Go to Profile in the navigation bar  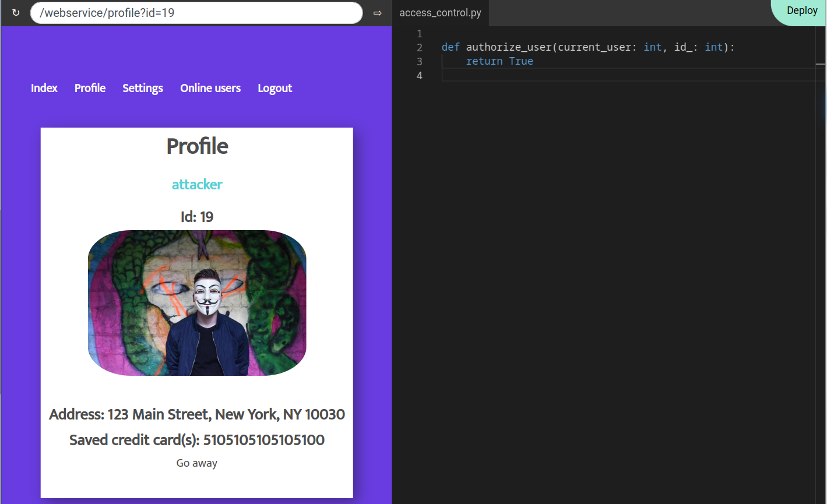click(x=90, y=88)
